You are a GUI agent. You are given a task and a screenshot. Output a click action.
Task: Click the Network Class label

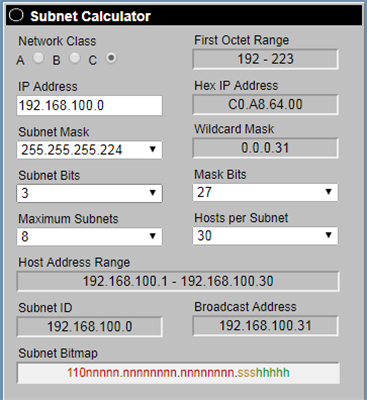click(x=57, y=41)
